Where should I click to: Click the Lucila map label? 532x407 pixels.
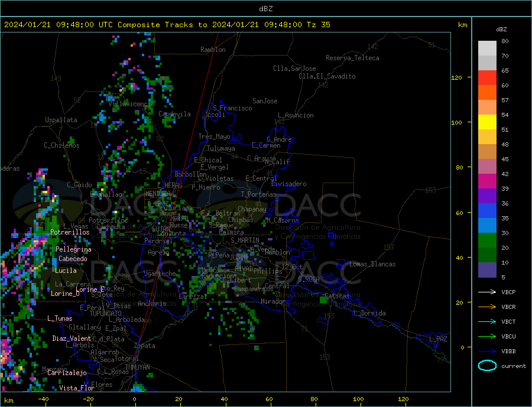click(x=66, y=271)
